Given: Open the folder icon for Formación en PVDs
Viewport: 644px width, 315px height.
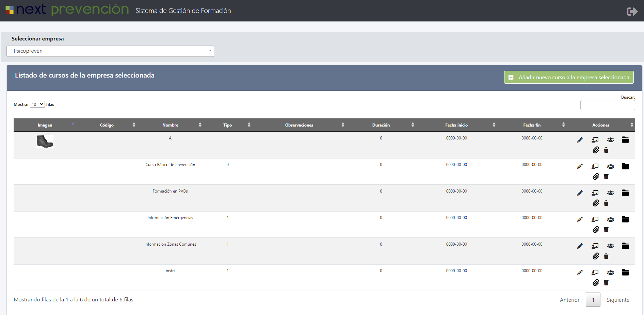Looking at the screenshot, I should click(x=625, y=193).
